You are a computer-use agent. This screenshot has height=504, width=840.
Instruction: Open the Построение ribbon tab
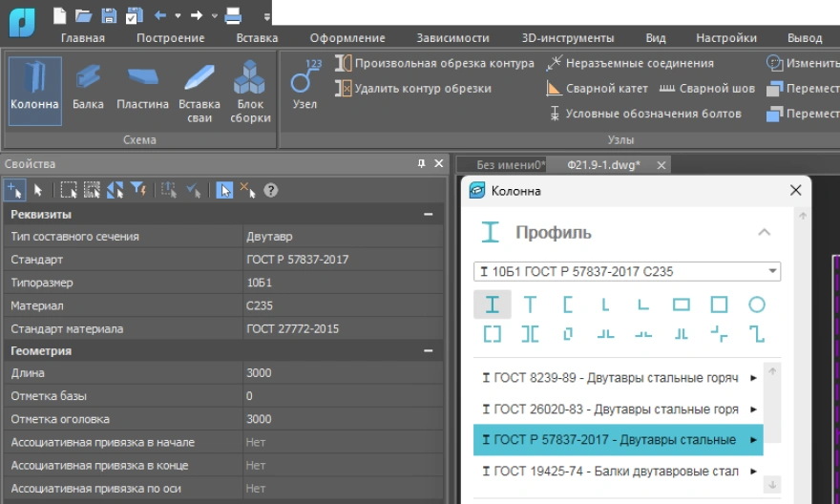(x=170, y=38)
